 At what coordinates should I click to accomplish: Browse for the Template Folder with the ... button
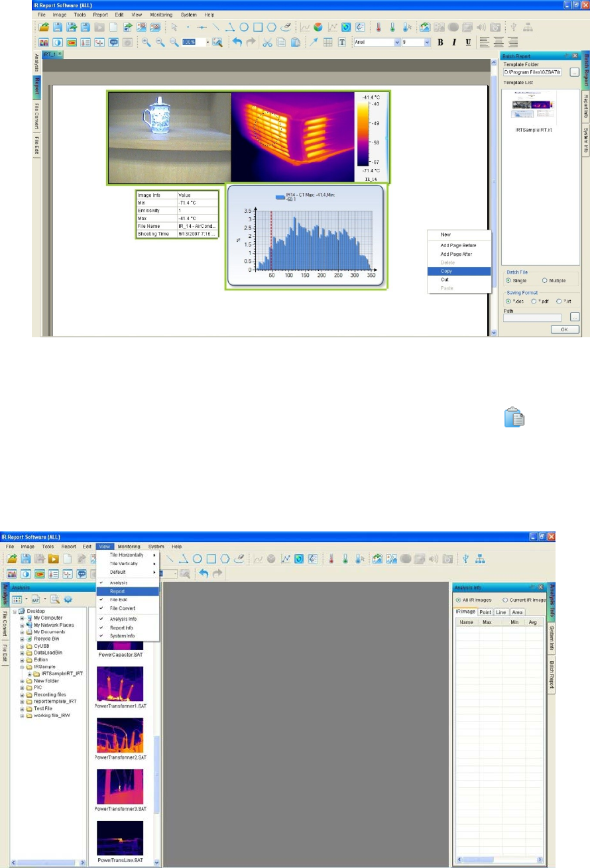coord(575,72)
